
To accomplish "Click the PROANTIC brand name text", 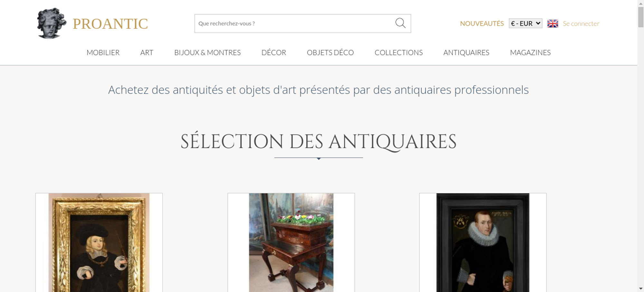I will pos(110,24).
